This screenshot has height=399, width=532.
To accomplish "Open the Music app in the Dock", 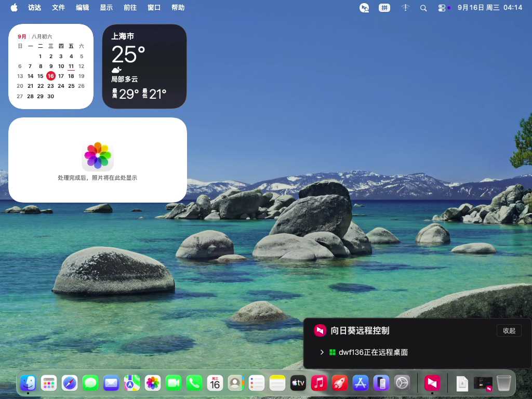I will pyautogui.click(x=319, y=383).
